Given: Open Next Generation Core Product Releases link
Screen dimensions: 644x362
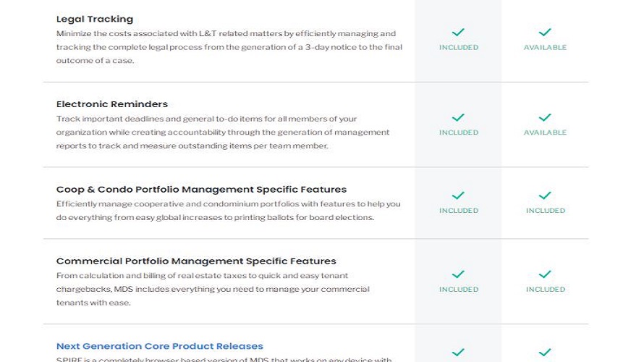Looking at the screenshot, I should click(159, 346).
